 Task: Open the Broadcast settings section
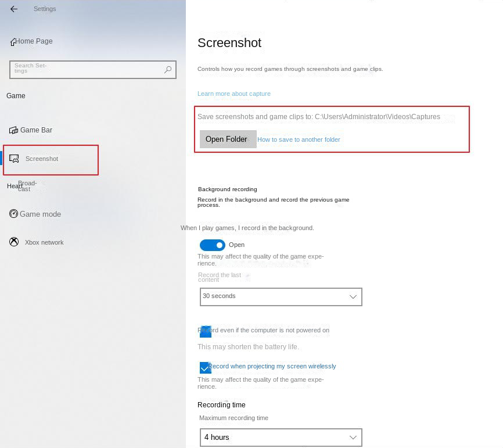(x=27, y=186)
